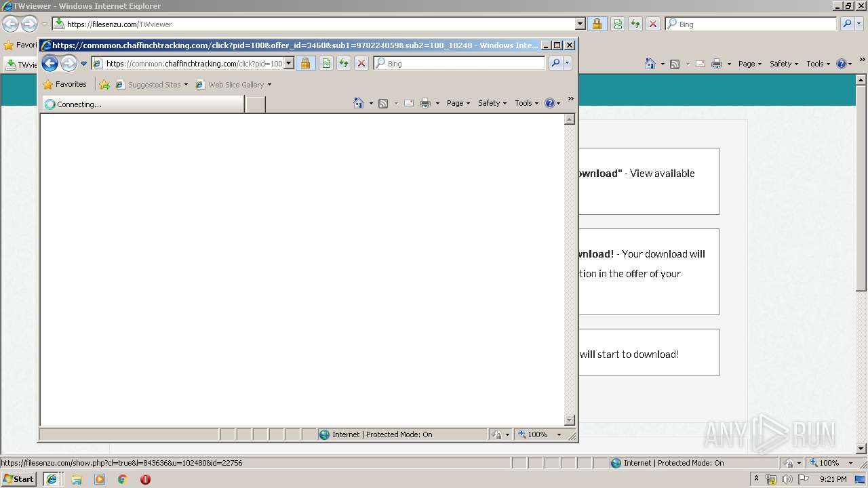Click search magnifier button in popup

click(555, 64)
